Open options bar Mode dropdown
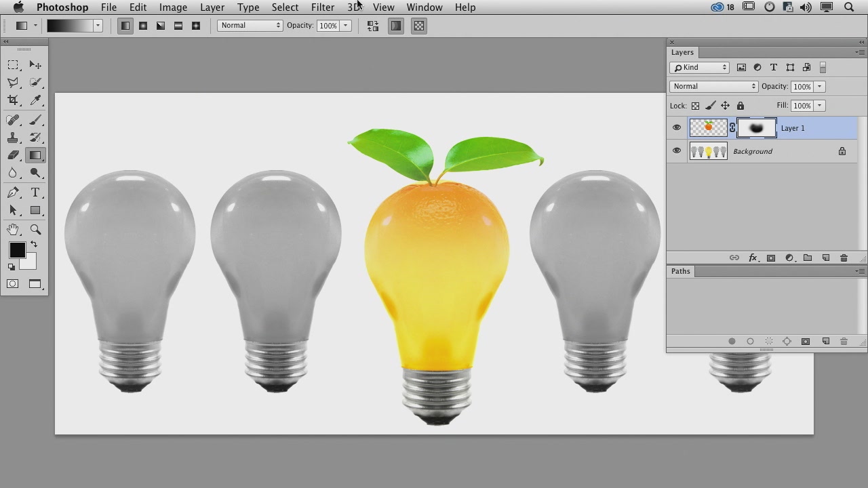This screenshot has height=488, width=868. click(250, 26)
